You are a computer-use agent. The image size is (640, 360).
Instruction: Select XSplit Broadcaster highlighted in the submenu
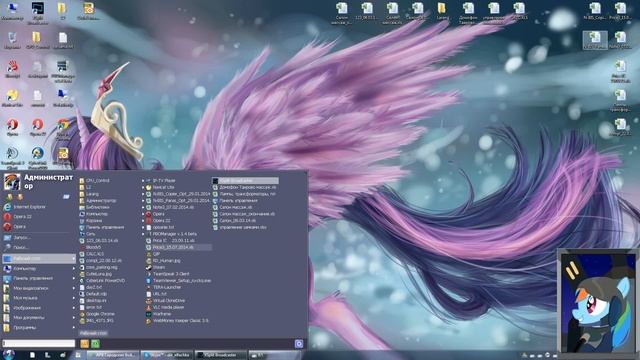245,180
